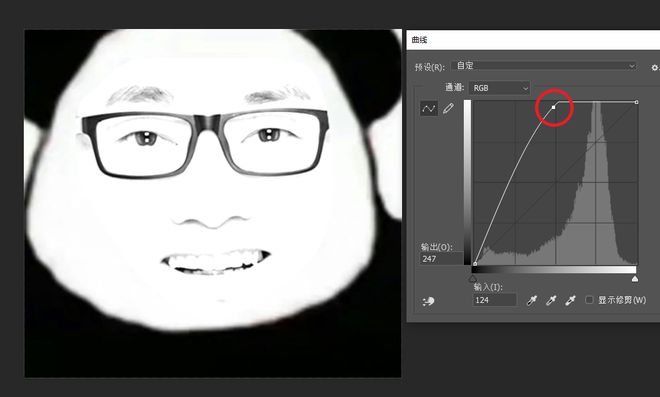The height and width of the screenshot is (397, 660).
Task: Enable the 显示修剪 checkbox
Action: 589,300
